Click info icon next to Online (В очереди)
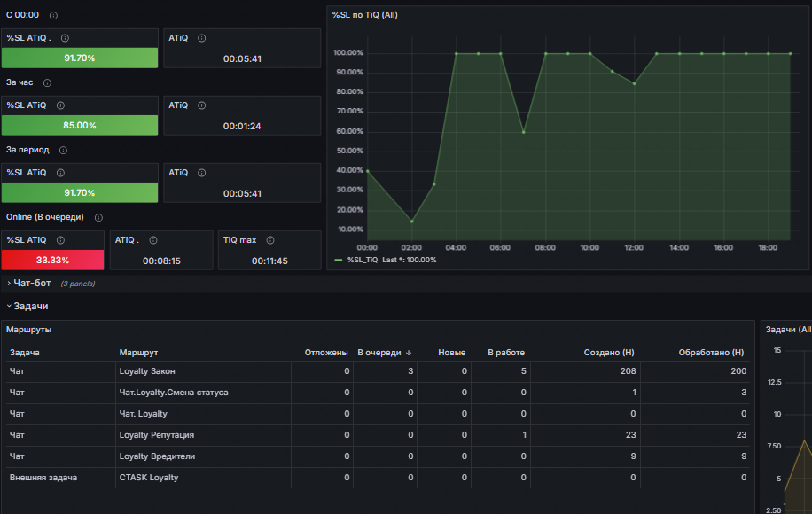Image resolution: width=812 pixels, height=514 pixels. pos(98,218)
